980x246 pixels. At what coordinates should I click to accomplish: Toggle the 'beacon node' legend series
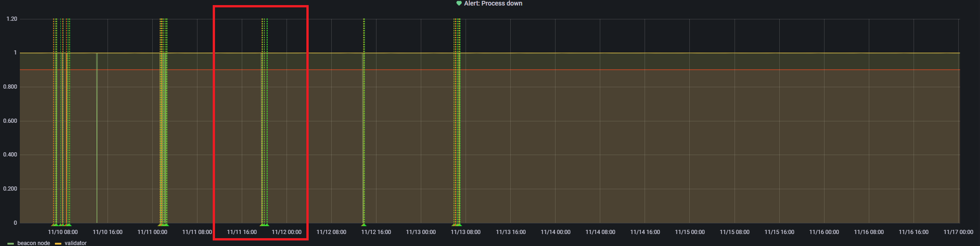pyautogui.click(x=33, y=243)
